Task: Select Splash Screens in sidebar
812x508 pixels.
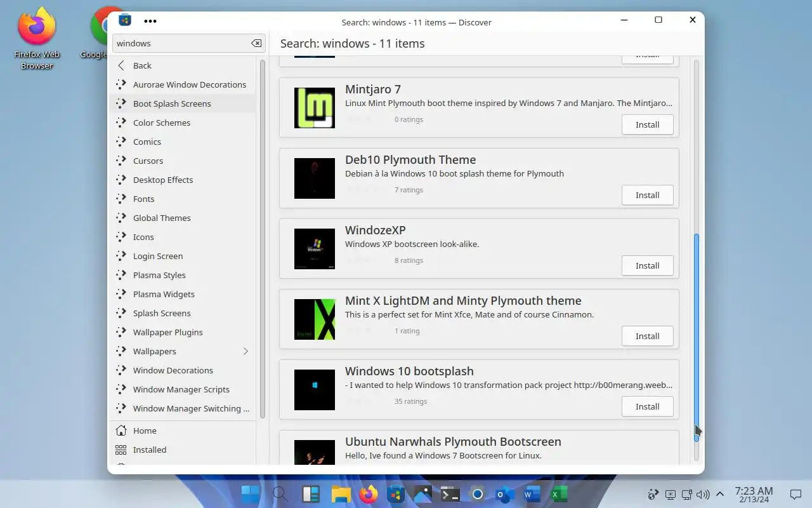Action: [x=183, y=313]
